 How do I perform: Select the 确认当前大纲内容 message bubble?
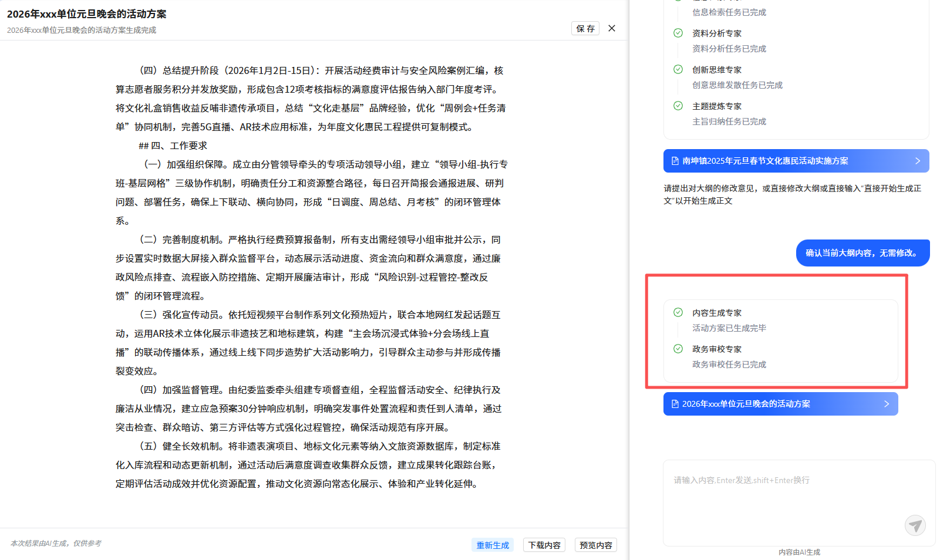pyautogui.click(x=862, y=253)
